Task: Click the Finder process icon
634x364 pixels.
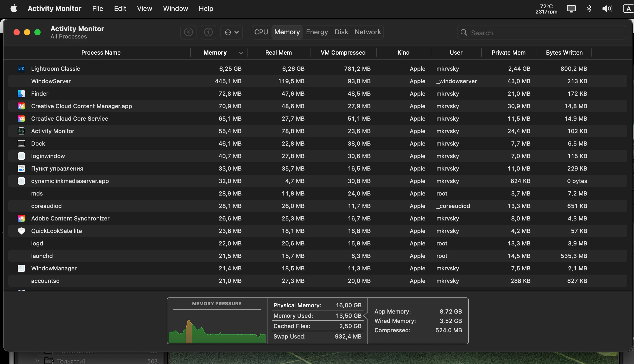Action: click(21, 94)
